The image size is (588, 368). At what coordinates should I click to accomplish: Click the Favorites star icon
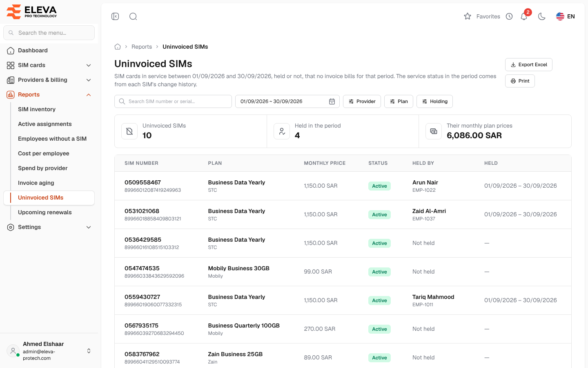pyautogui.click(x=468, y=16)
